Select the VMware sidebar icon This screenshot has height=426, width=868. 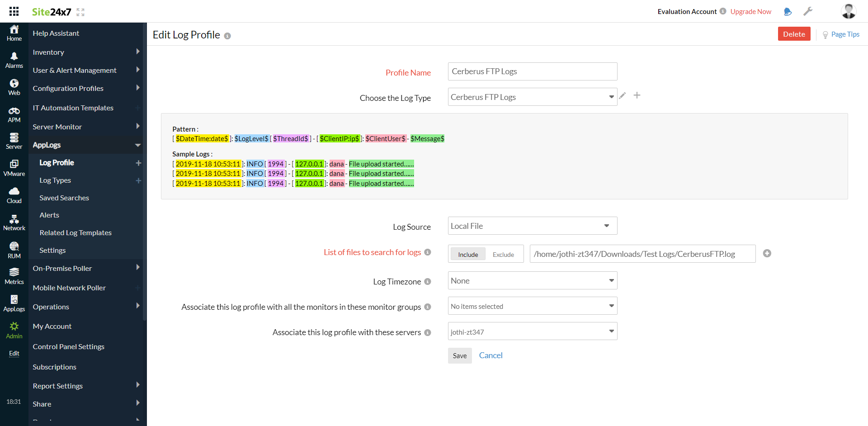tap(14, 167)
